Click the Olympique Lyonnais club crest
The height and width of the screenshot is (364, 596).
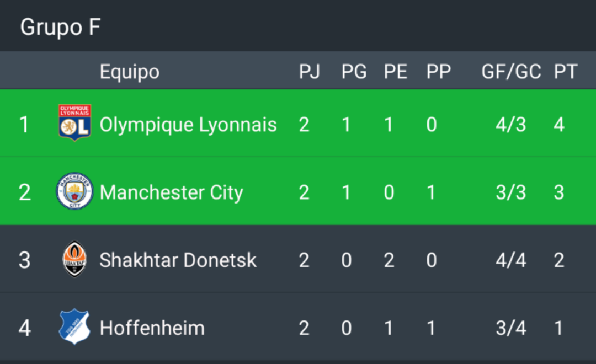click(x=74, y=123)
